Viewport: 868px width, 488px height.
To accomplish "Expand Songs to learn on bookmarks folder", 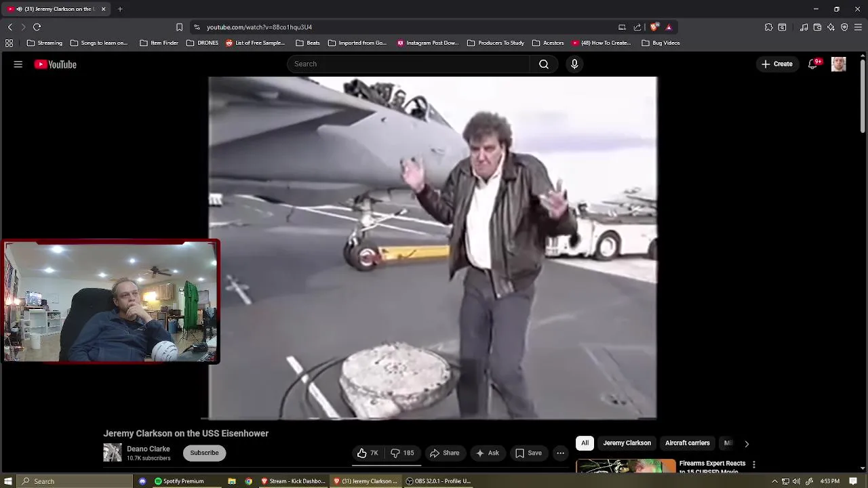I will point(99,43).
